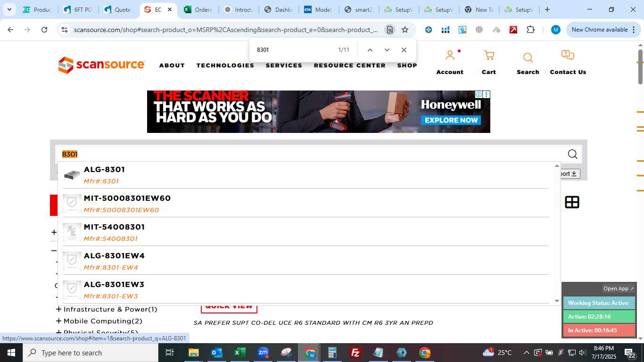Reload the page
Viewport: 644px width, 362px height.
pyautogui.click(x=44, y=30)
